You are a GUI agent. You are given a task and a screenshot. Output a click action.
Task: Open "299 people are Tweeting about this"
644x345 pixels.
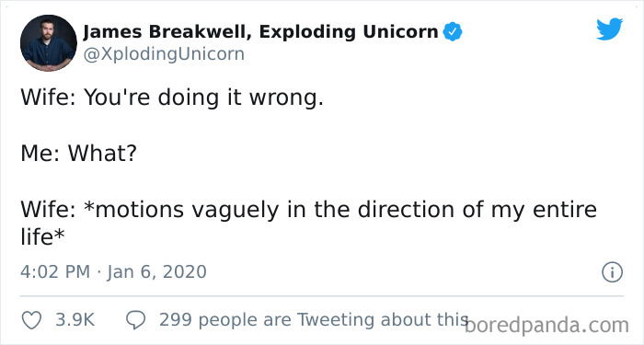click(x=314, y=320)
